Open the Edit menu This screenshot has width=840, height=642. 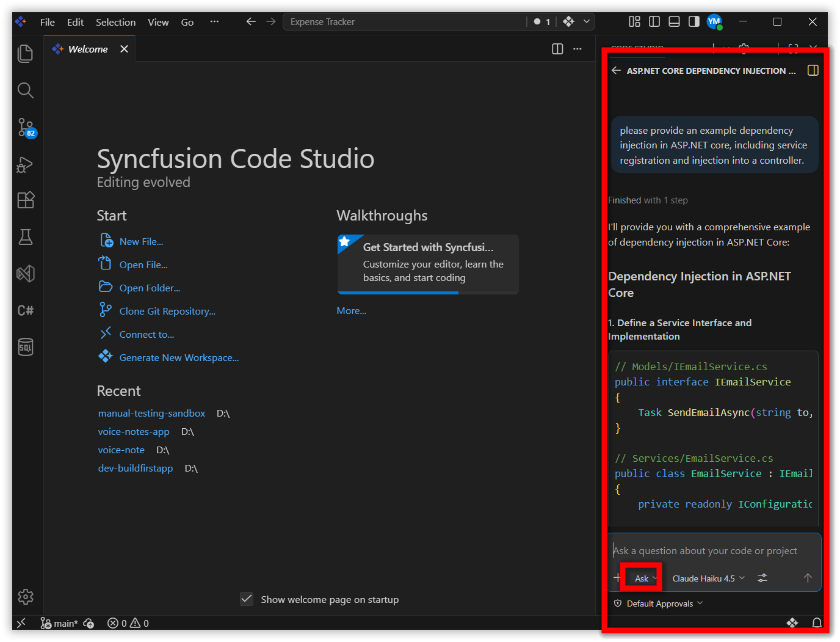coord(76,22)
